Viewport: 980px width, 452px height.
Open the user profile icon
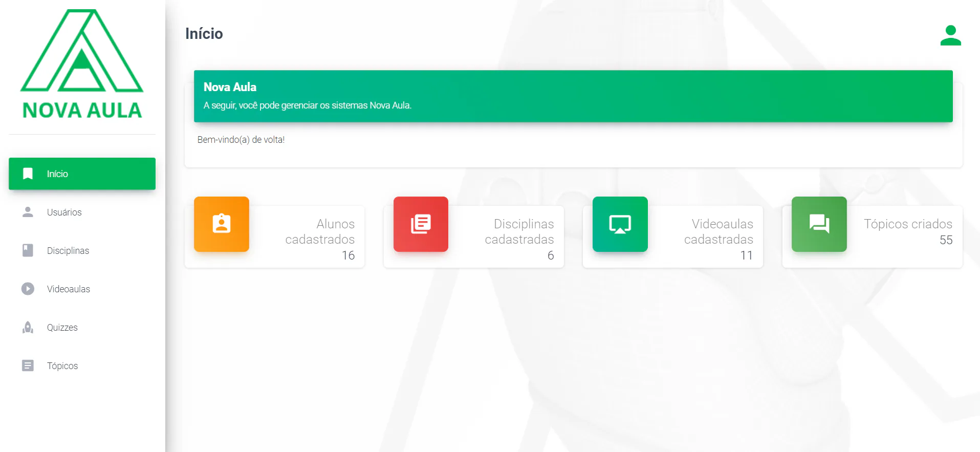pos(950,35)
